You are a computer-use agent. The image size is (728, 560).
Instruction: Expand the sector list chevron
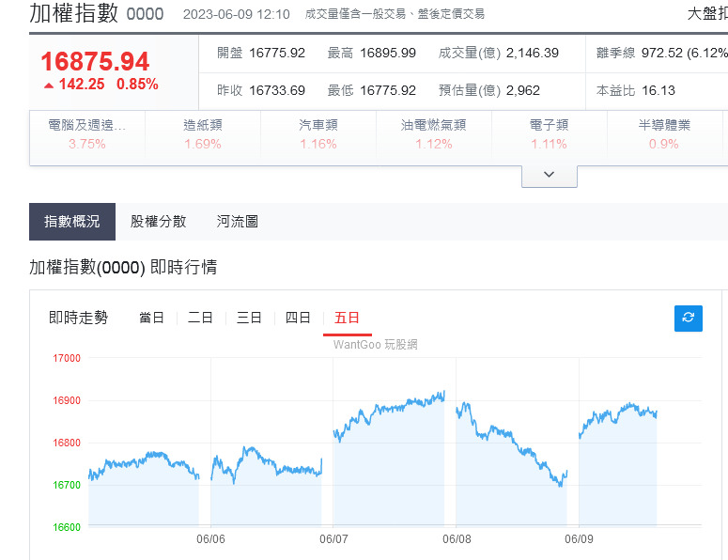[550, 176]
